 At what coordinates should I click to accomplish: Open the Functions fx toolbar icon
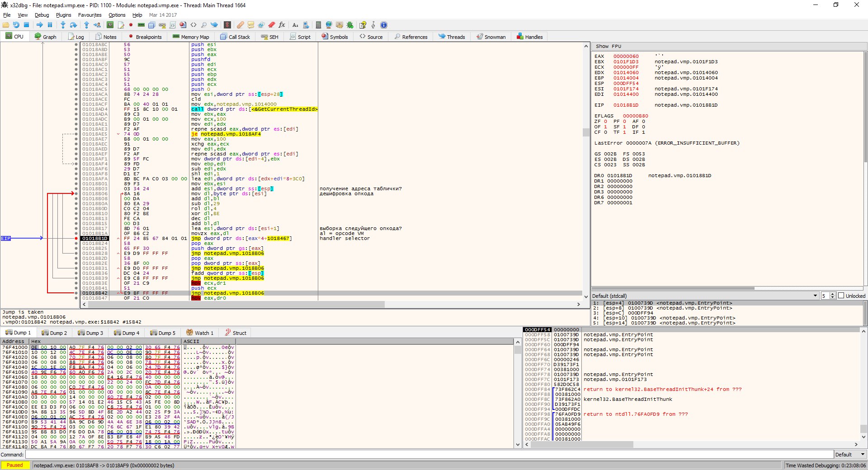pyautogui.click(x=282, y=25)
